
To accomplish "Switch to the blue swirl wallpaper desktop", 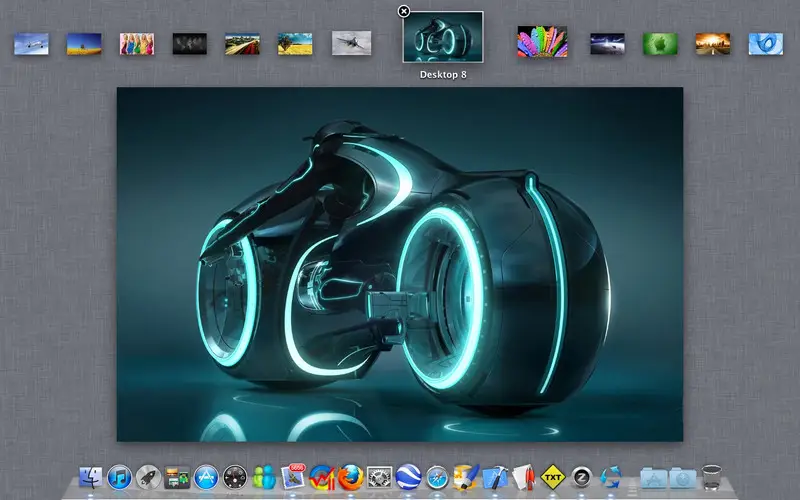I will [x=766, y=44].
